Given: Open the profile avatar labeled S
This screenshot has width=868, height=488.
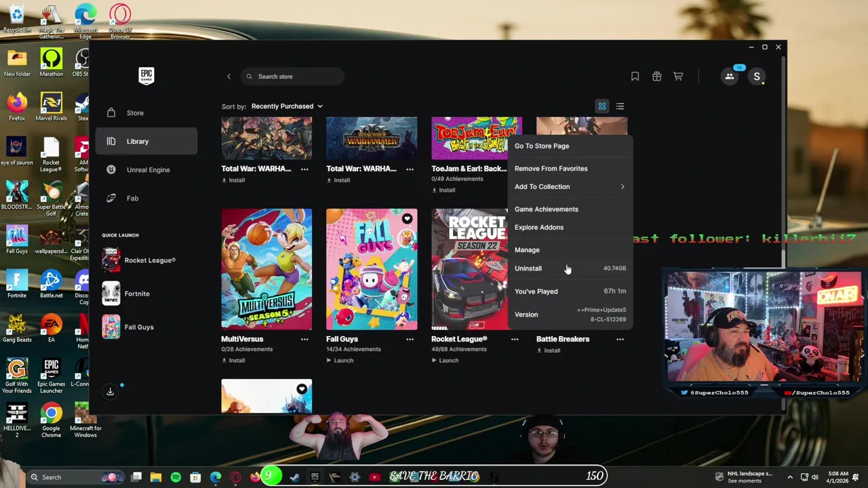Looking at the screenshot, I should tap(757, 77).
